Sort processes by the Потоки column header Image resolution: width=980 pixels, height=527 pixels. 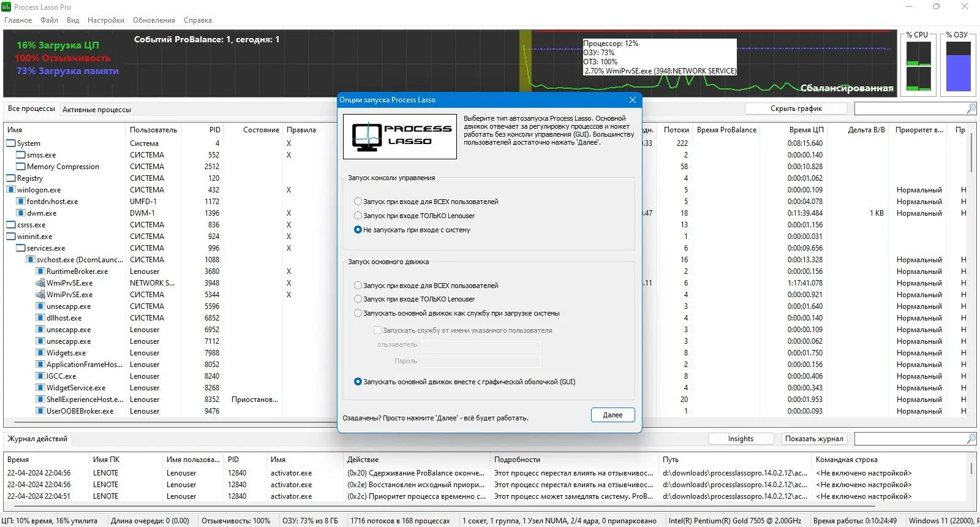[x=676, y=130]
